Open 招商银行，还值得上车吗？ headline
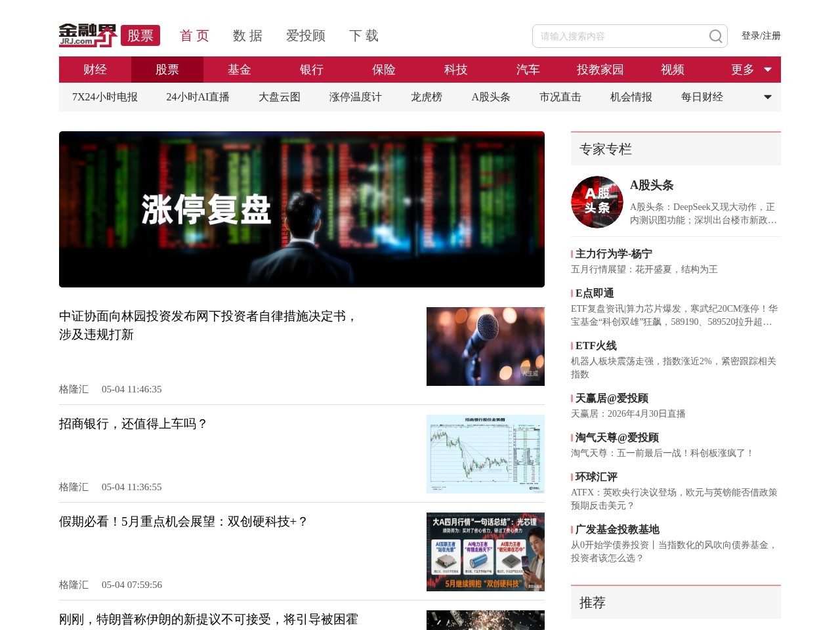 tap(133, 424)
